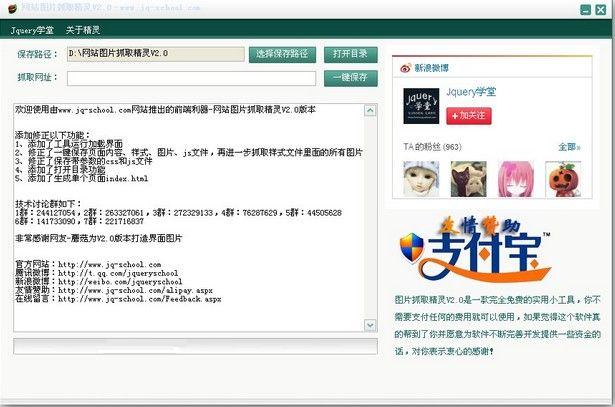Viewport: 615px width, 407px height.
Task: Select the pumpkin fan avatar
Action: tap(564, 179)
